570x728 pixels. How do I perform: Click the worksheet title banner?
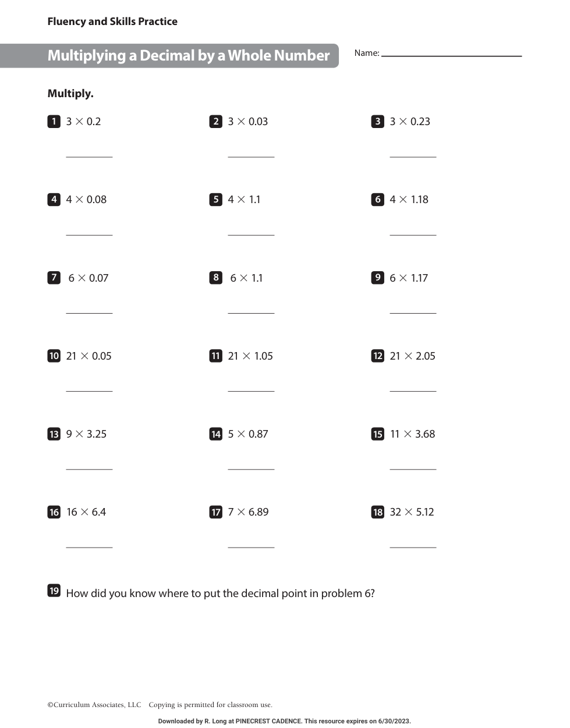click(189, 56)
